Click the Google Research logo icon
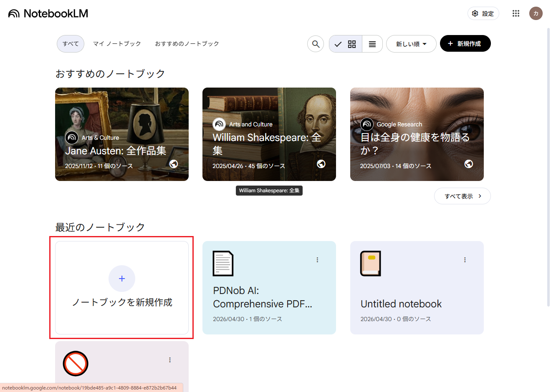This screenshot has height=392, width=551. point(367,124)
